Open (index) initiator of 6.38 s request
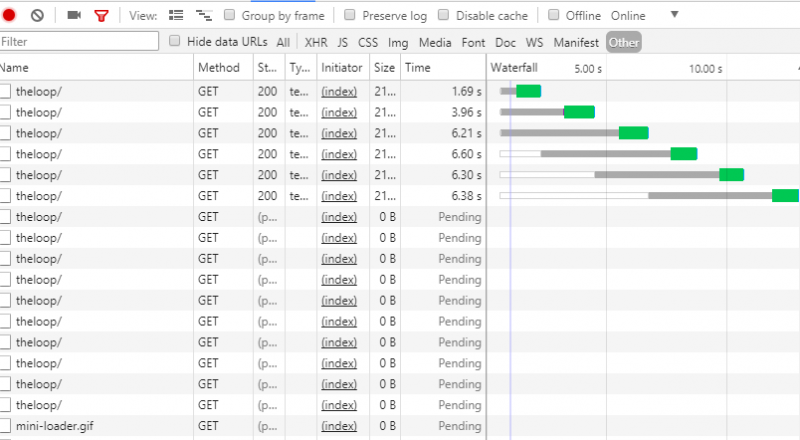The width and height of the screenshot is (800, 440). [x=339, y=197]
